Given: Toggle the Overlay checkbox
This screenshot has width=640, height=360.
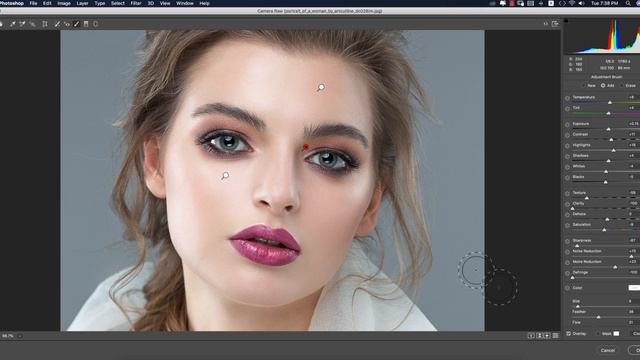Looking at the screenshot, I should [569, 334].
